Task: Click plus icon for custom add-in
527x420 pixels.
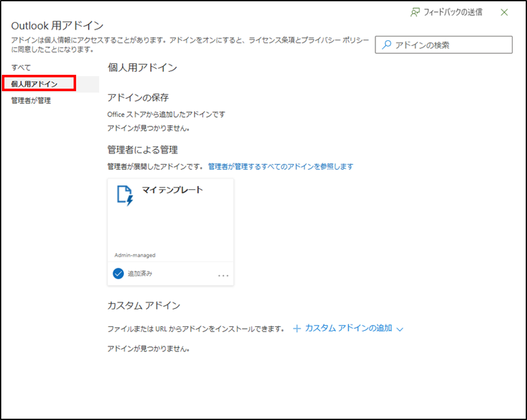Action: click(297, 328)
